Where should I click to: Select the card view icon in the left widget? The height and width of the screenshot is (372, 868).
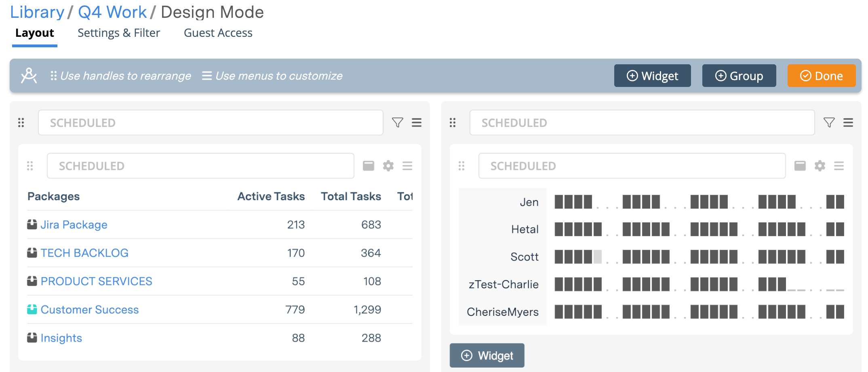click(x=368, y=166)
